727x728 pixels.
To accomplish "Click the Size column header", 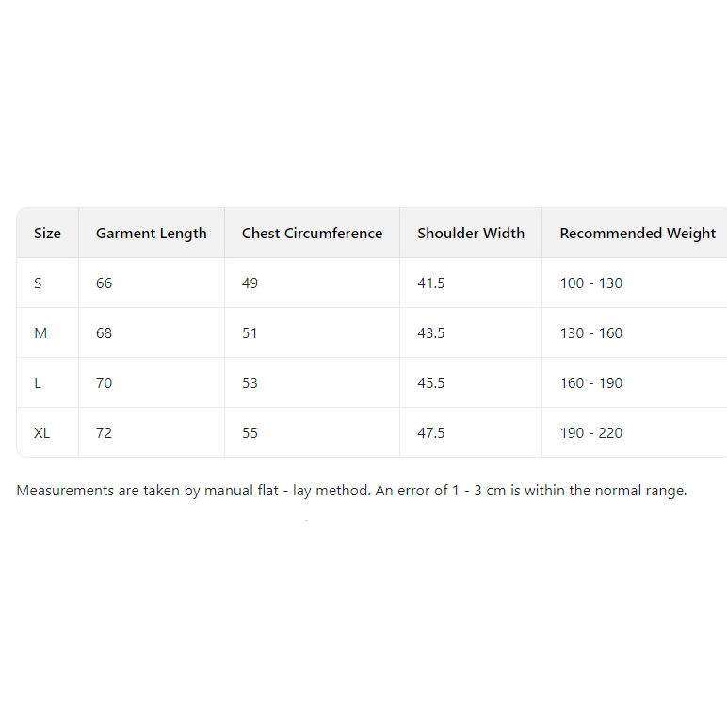I will tap(47, 233).
